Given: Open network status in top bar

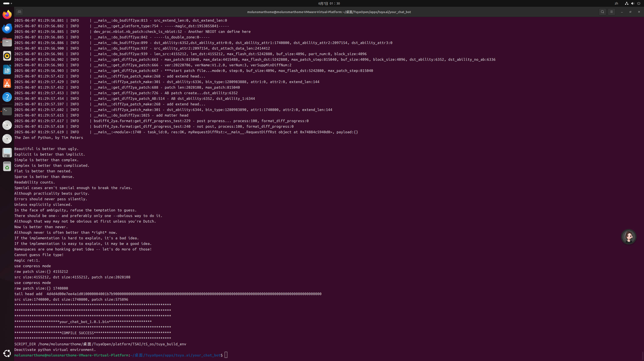Looking at the screenshot, I should (627, 3).
